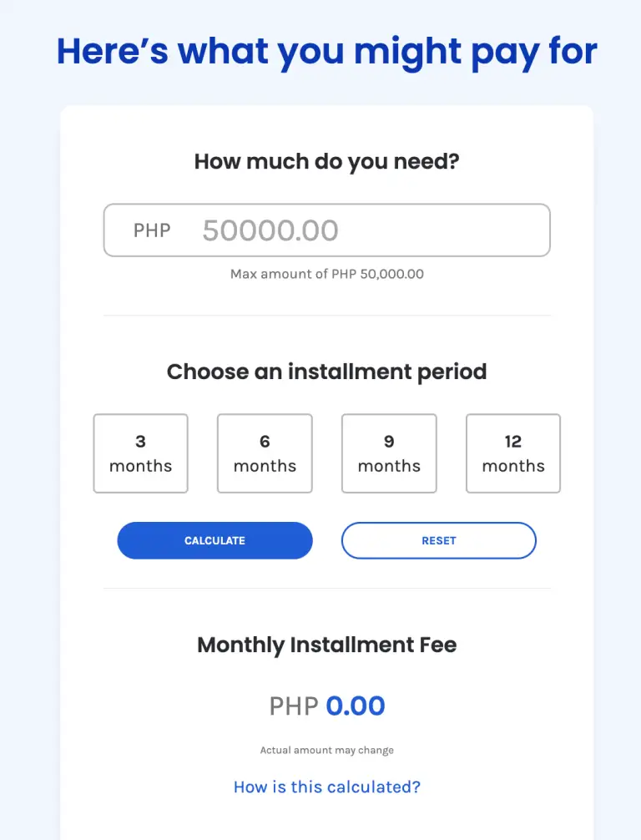641x840 pixels.
Task: Click the PHP 0.00 result amount
Action: click(x=326, y=706)
